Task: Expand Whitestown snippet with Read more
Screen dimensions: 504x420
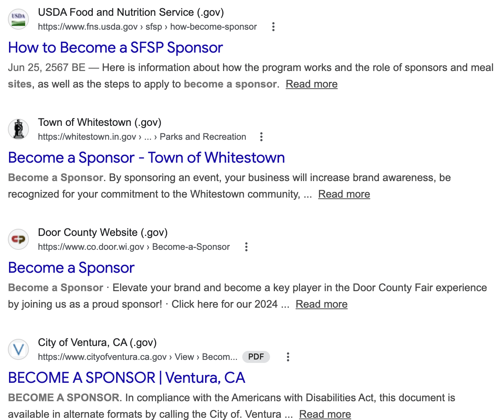Action: pos(344,194)
